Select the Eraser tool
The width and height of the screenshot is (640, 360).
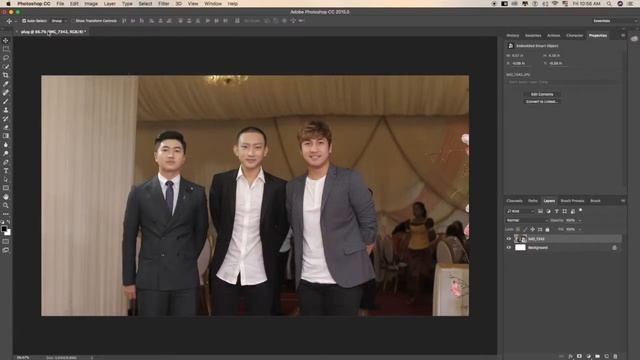(6, 127)
